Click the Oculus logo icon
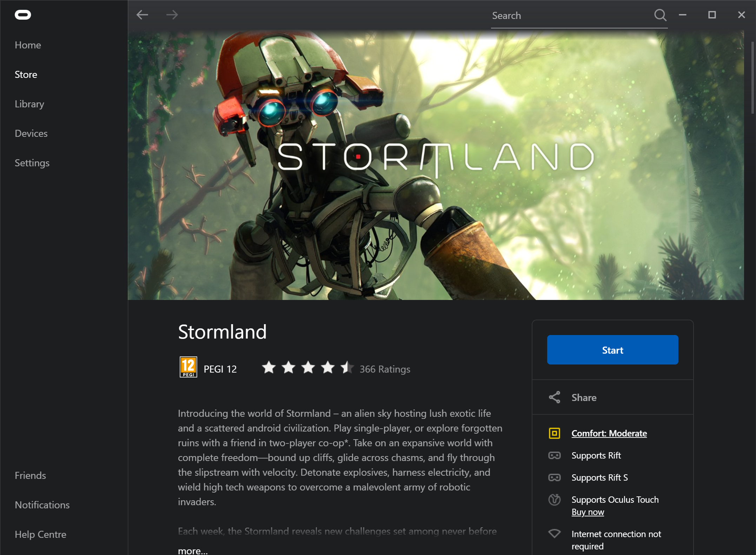 pyautogui.click(x=24, y=15)
